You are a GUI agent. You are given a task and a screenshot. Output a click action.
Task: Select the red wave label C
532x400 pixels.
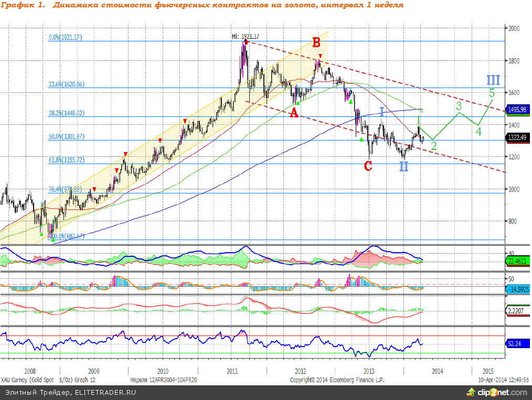(368, 167)
